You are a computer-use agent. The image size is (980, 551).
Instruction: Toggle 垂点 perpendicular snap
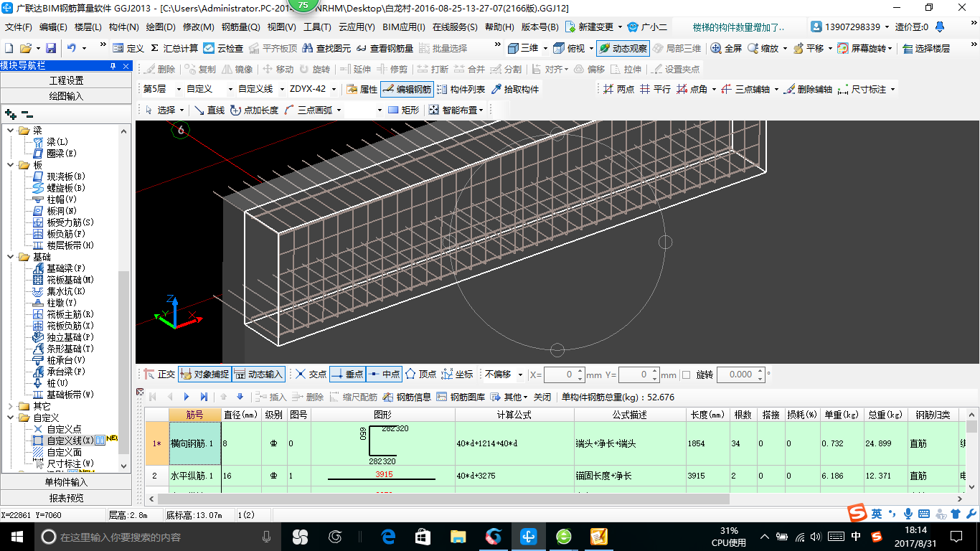347,375
